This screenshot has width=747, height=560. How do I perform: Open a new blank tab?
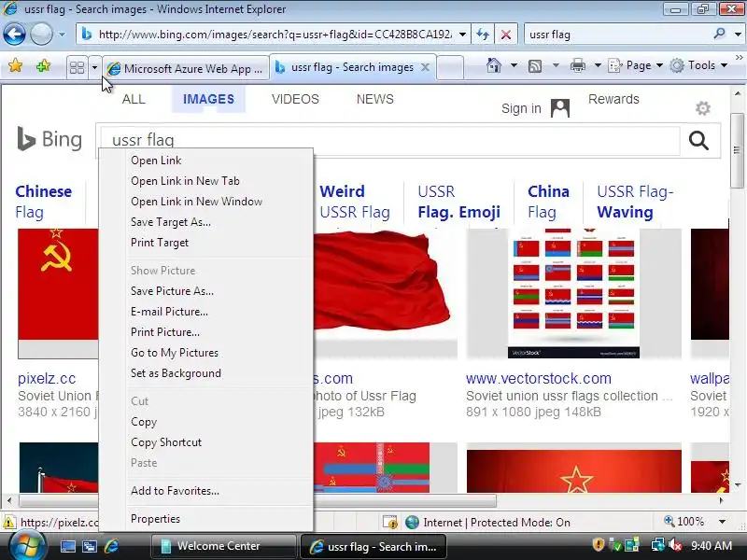pyautogui.click(x=450, y=67)
